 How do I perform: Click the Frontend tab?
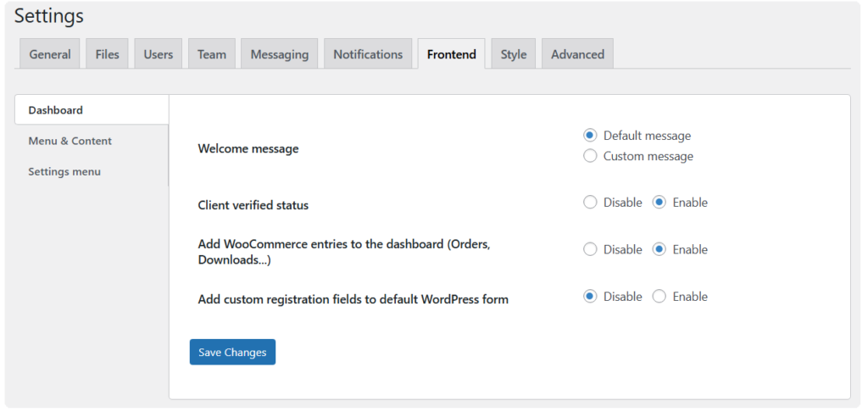pos(451,54)
